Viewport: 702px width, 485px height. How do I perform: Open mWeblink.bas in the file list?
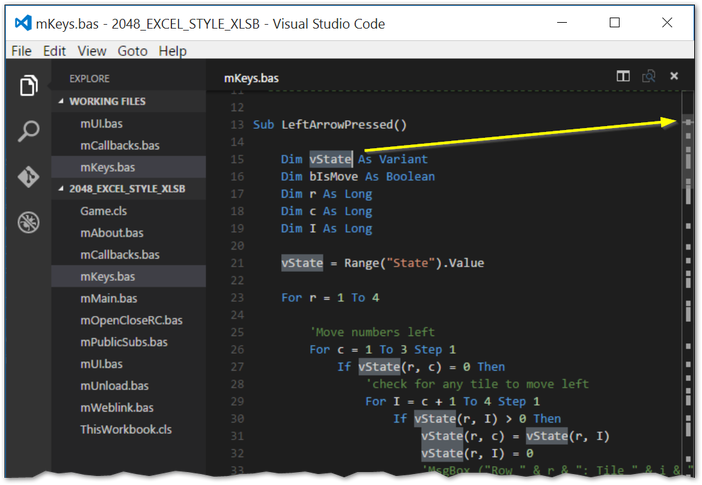pyautogui.click(x=128, y=408)
